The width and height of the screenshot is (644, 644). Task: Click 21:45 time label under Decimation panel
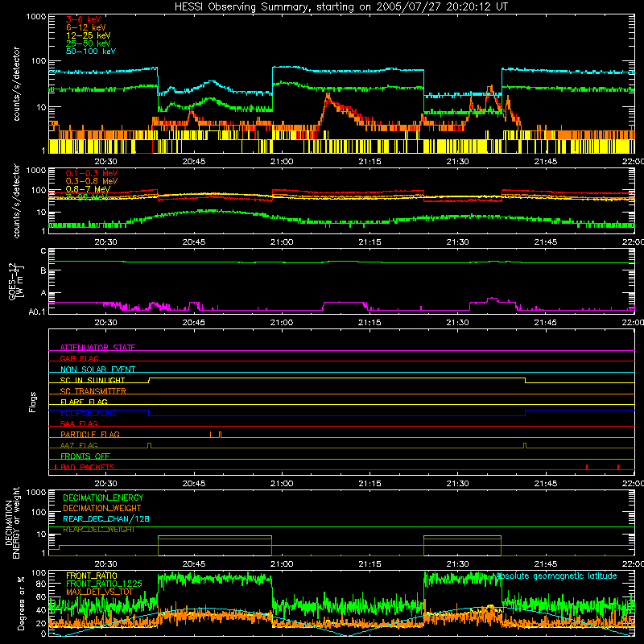coord(546,564)
